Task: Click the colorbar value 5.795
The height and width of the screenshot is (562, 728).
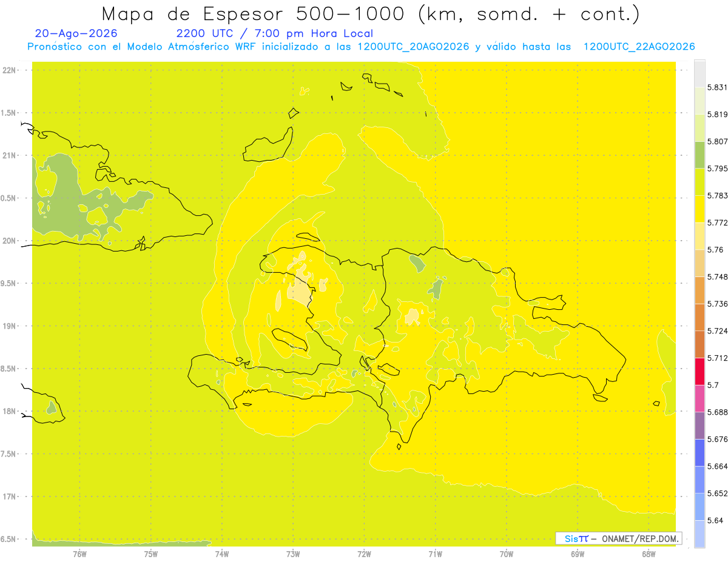Action: [718, 169]
